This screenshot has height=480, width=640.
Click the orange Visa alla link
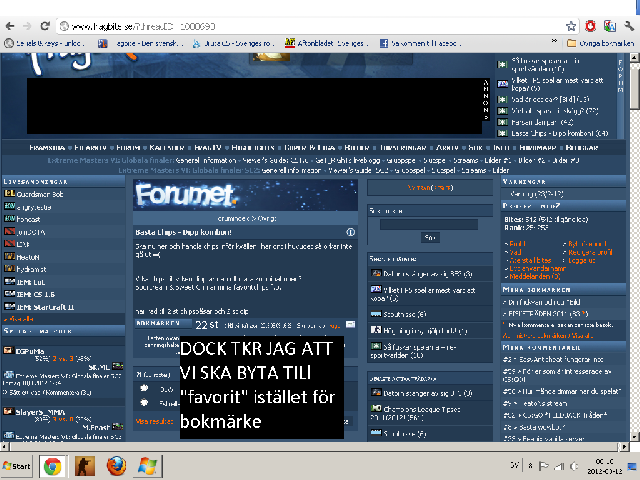(19, 319)
